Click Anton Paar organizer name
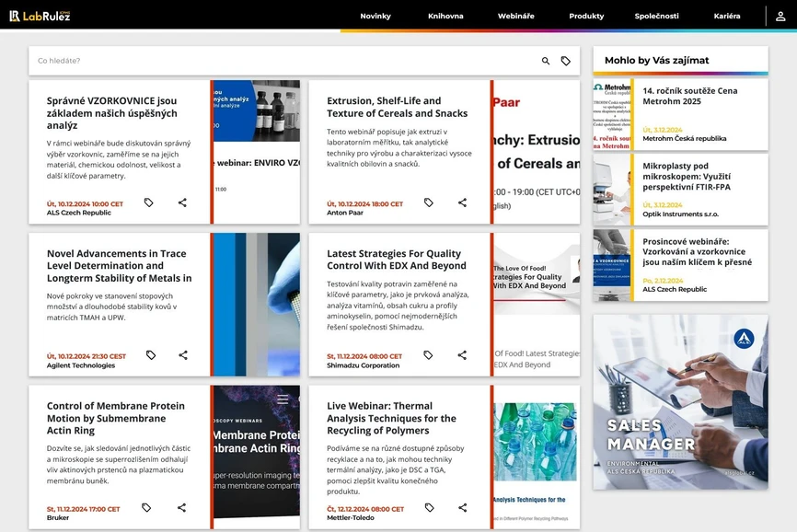 click(x=345, y=213)
